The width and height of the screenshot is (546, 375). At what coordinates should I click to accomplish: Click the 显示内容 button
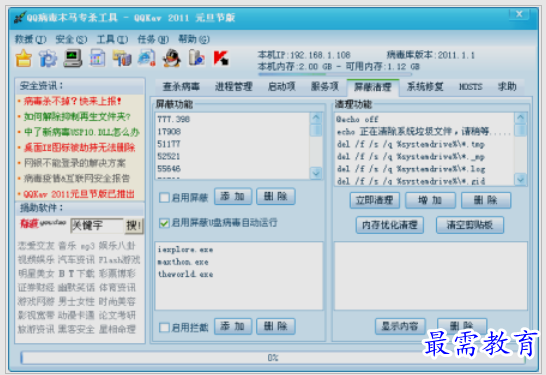(x=400, y=326)
